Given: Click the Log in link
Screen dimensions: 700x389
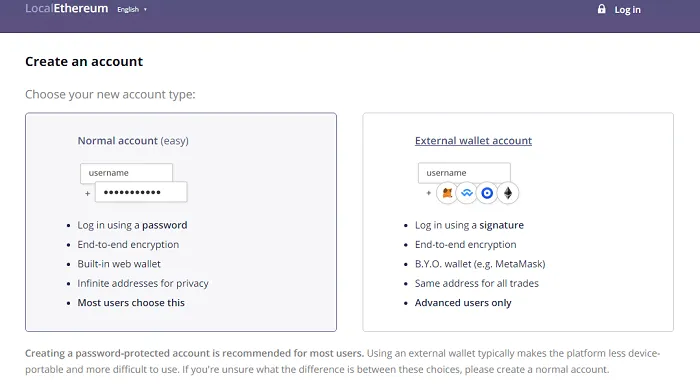Looking at the screenshot, I should point(627,9).
